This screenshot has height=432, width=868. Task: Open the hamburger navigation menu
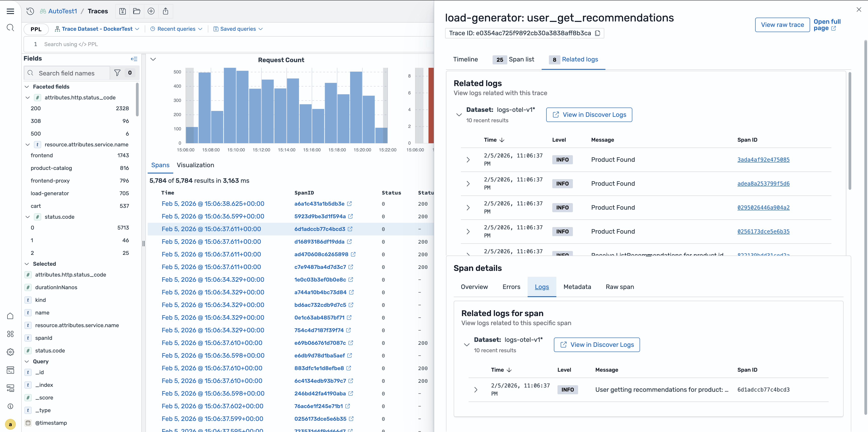pos(10,11)
